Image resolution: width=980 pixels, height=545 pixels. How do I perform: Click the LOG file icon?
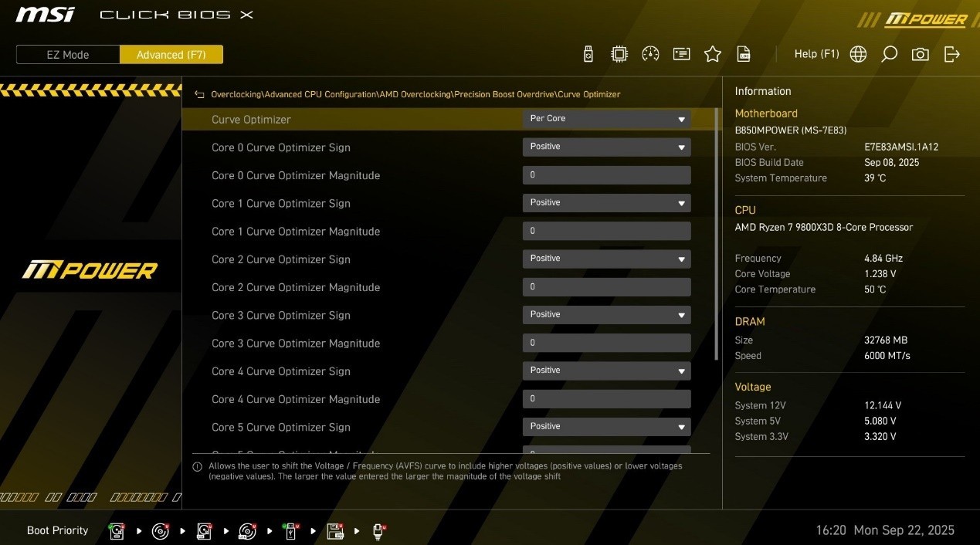pos(744,54)
